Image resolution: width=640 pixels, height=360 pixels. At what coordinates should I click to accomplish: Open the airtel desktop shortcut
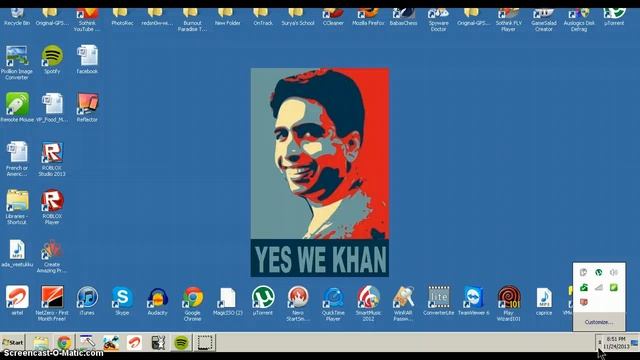pyautogui.click(x=17, y=301)
